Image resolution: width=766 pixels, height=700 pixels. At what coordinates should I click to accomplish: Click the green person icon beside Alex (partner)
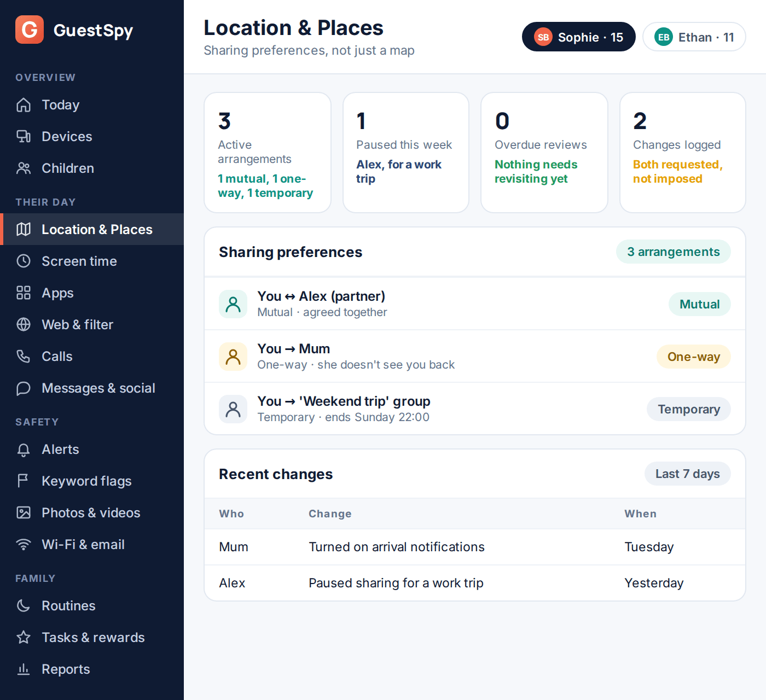(233, 304)
